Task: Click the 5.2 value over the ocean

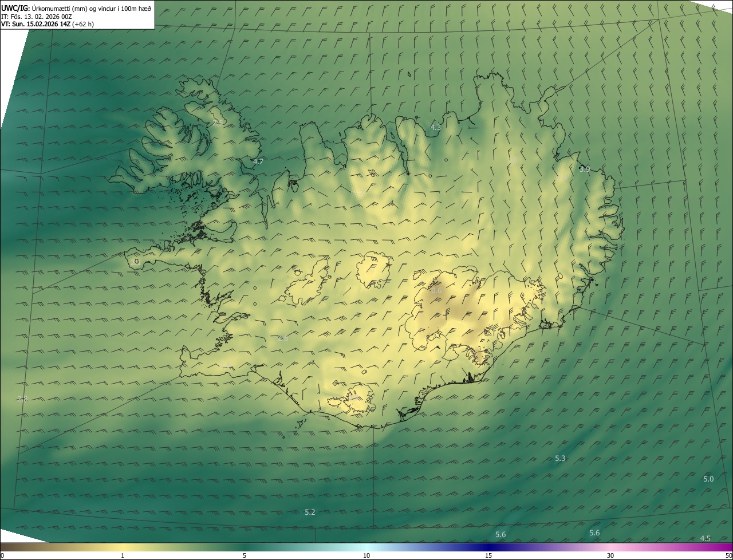Action: click(310, 512)
